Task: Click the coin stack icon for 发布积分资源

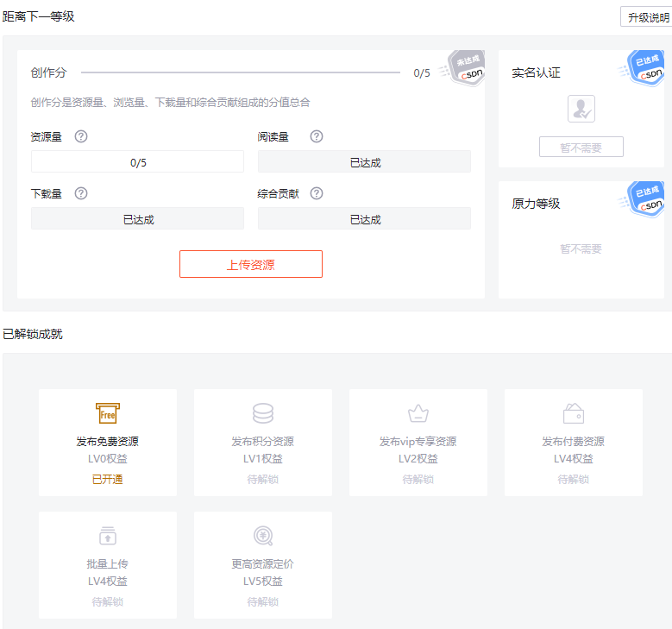Action: pos(263,413)
